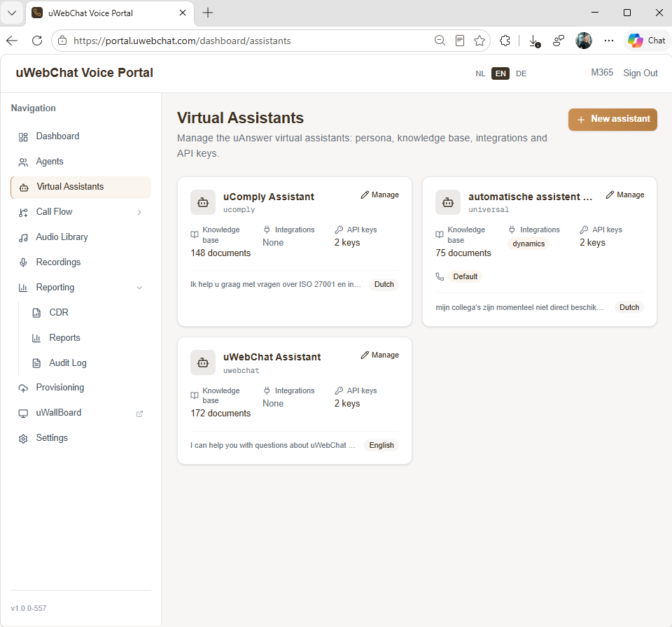Click the New assistant button
The width and height of the screenshot is (672, 627).
click(x=612, y=119)
